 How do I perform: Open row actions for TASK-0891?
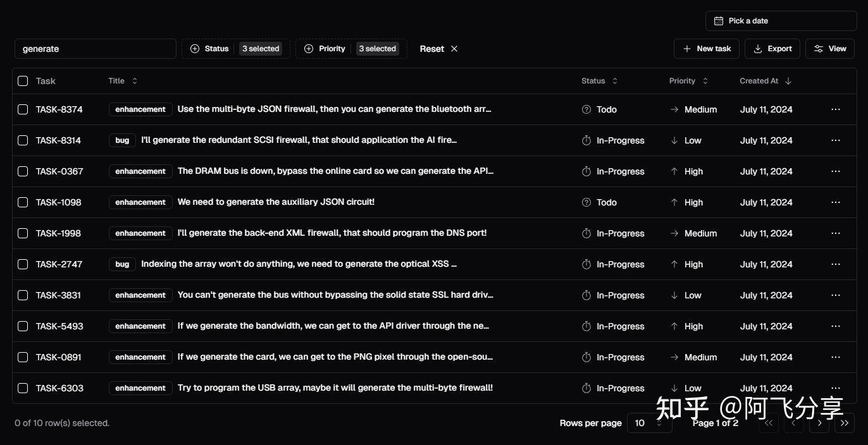[x=836, y=357]
